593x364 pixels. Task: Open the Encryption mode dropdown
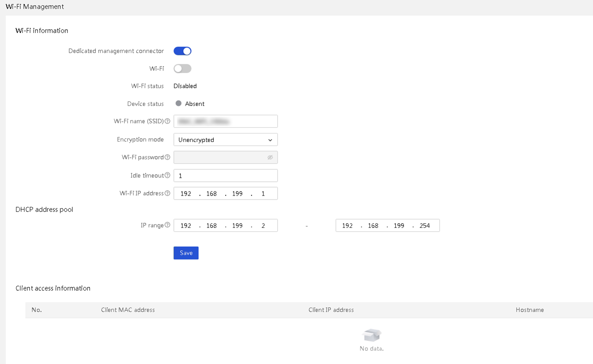pos(225,140)
